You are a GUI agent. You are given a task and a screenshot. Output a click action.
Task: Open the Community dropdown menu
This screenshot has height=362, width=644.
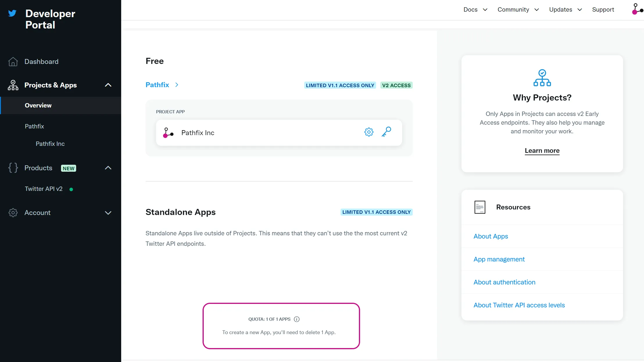tap(518, 10)
